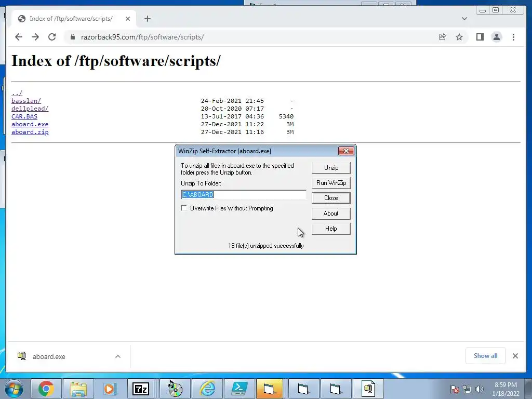Open the parent directory ../ link
Image resolution: width=532 pixels, height=399 pixels.
point(17,93)
